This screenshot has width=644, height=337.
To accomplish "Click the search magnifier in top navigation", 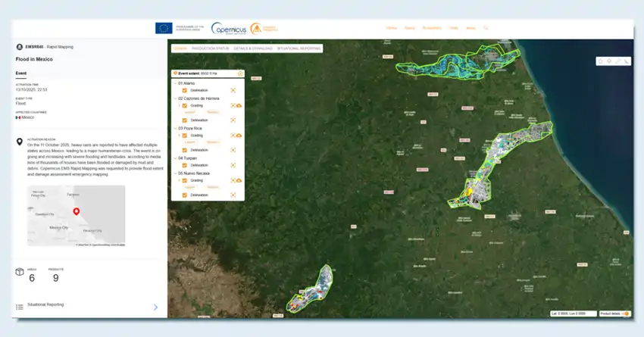I will [486, 28].
